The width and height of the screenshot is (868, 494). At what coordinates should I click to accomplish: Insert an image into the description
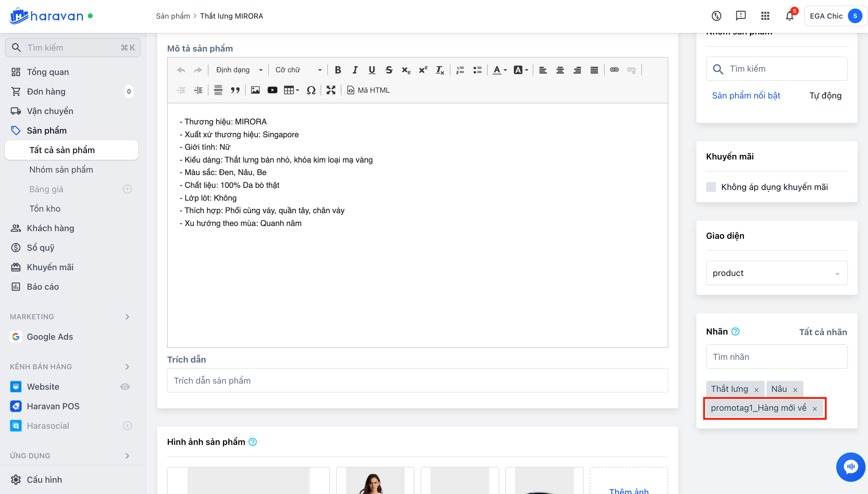coord(255,90)
